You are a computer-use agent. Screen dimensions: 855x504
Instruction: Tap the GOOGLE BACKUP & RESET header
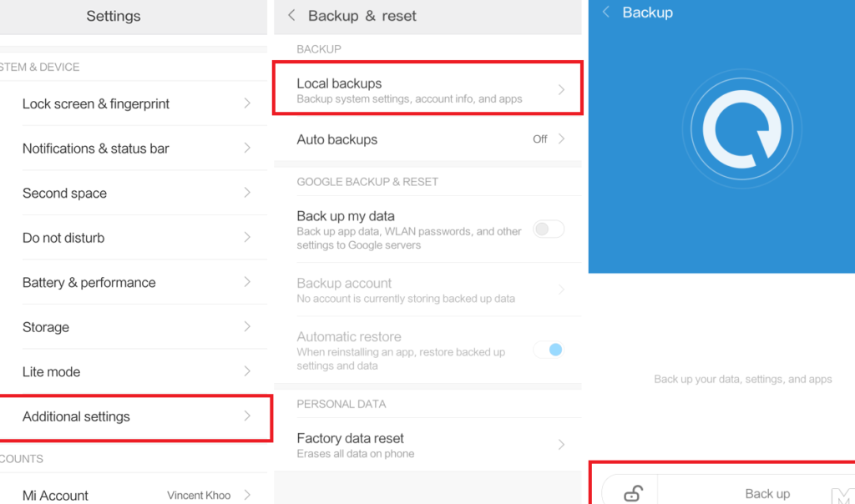pyautogui.click(x=367, y=181)
